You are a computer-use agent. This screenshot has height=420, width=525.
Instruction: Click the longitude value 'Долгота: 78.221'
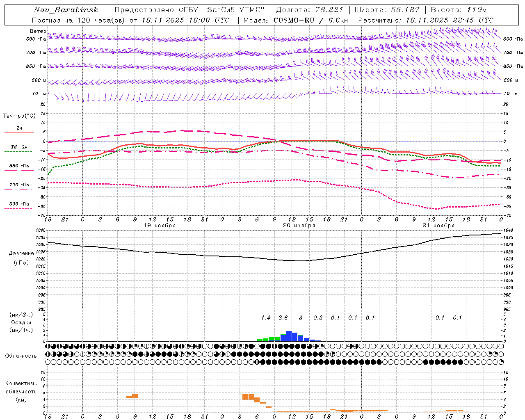click(310, 10)
